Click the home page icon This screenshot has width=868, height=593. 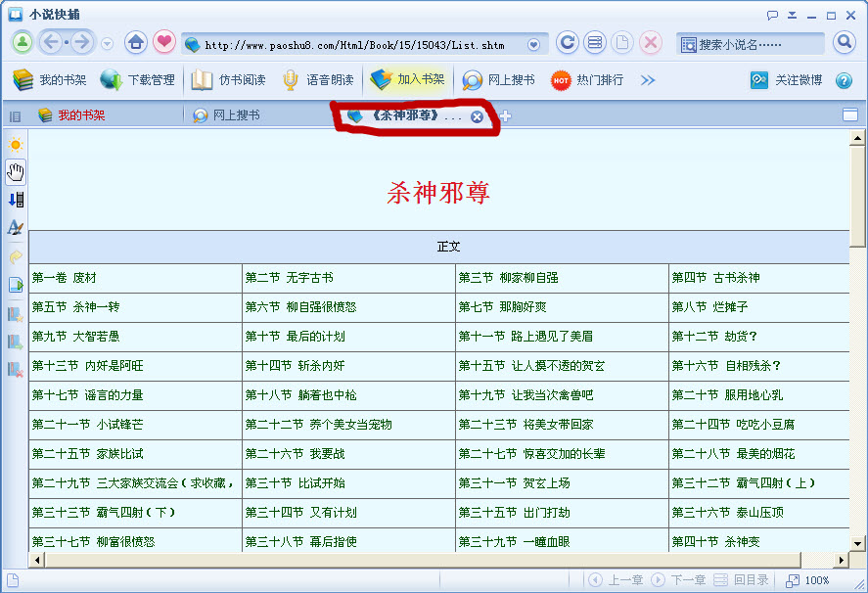[x=136, y=43]
